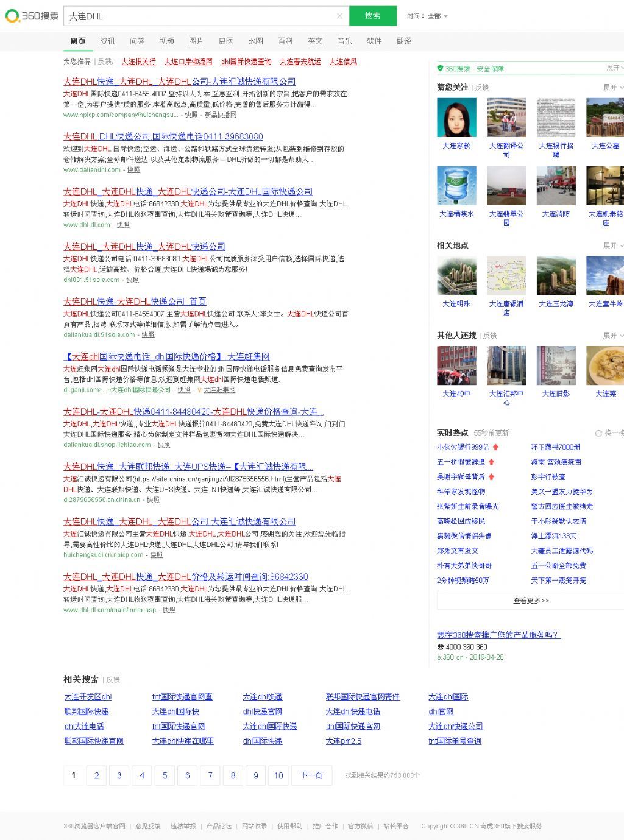Open related search 联邦国际快递官网寄件
Image resolution: width=624 pixels, height=840 pixels.
tap(363, 697)
